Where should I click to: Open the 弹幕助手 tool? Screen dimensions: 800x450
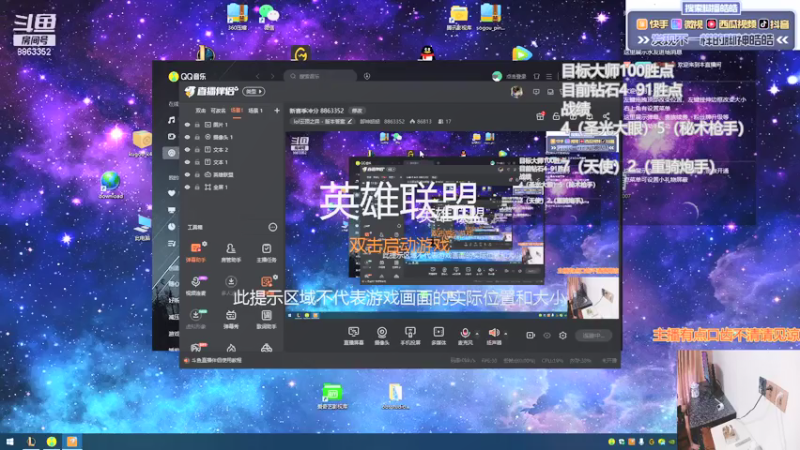pyautogui.click(x=196, y=253)
